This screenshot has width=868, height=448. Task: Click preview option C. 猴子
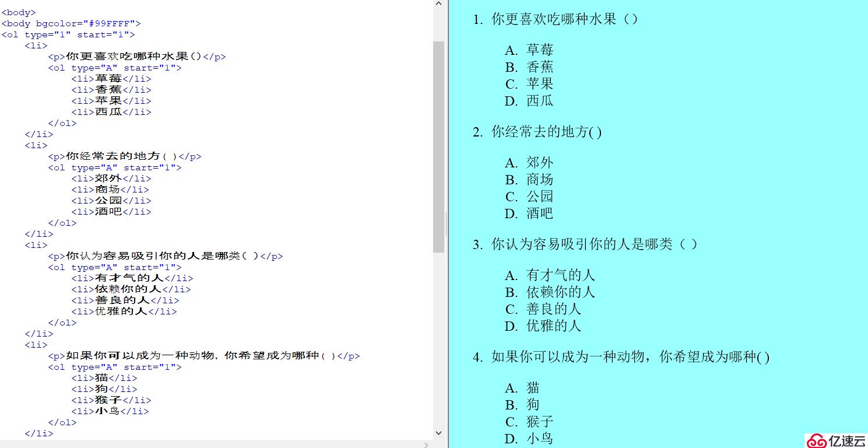pyautogui.click(x=529, y=422)
